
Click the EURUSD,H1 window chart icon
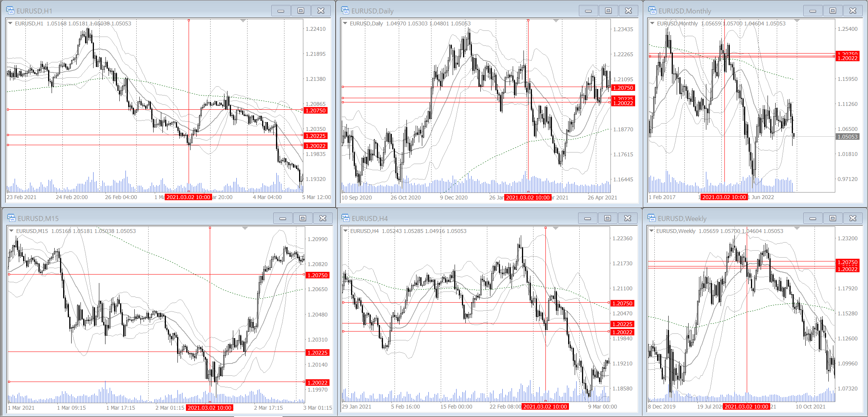click(x=10, y=10)
